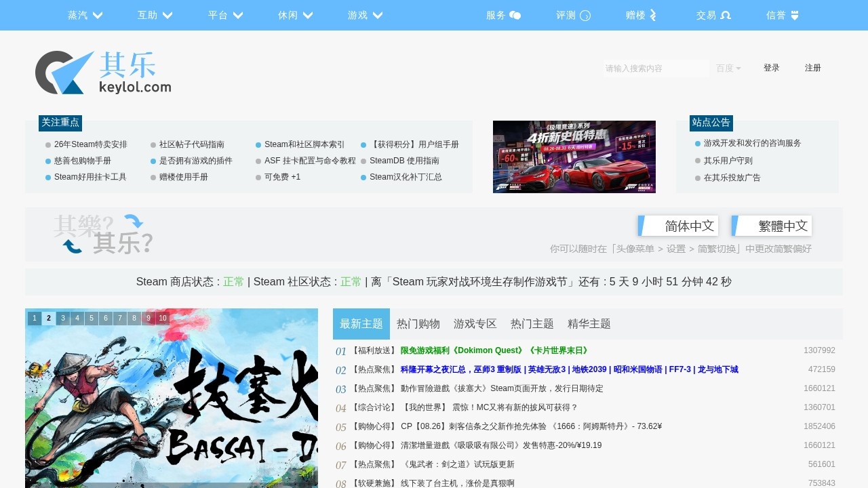Open 可免费 +1 link

point(282,177)
